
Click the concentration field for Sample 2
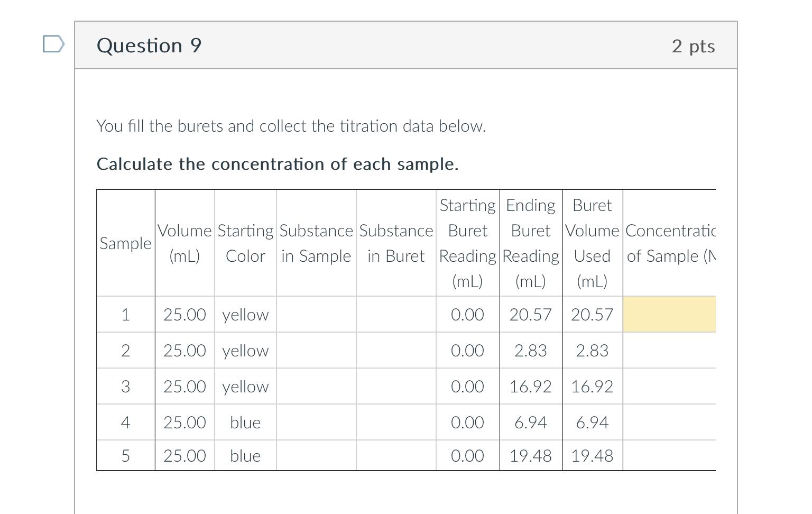(669, 350)
